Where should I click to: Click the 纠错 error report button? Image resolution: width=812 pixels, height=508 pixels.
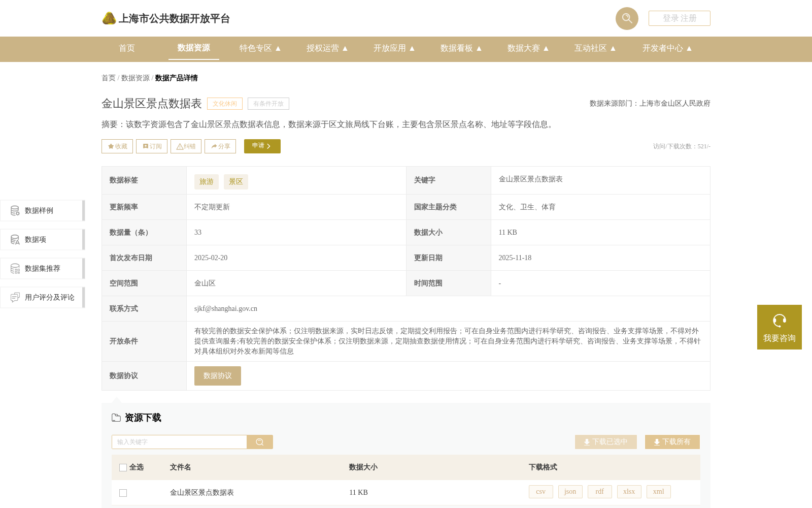click(x=186, y=146)
